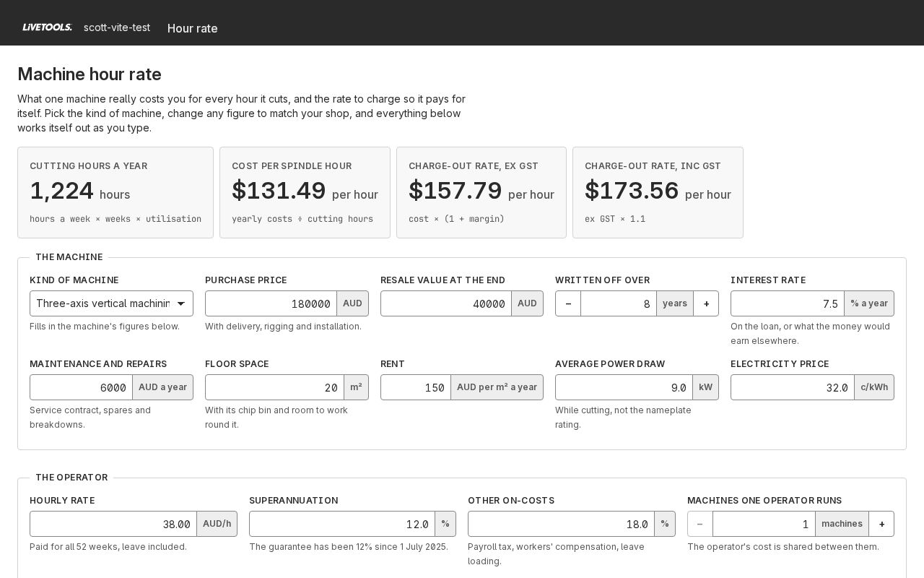
Task: Click the operator Hourly rate input
Action: click(113, 524)
